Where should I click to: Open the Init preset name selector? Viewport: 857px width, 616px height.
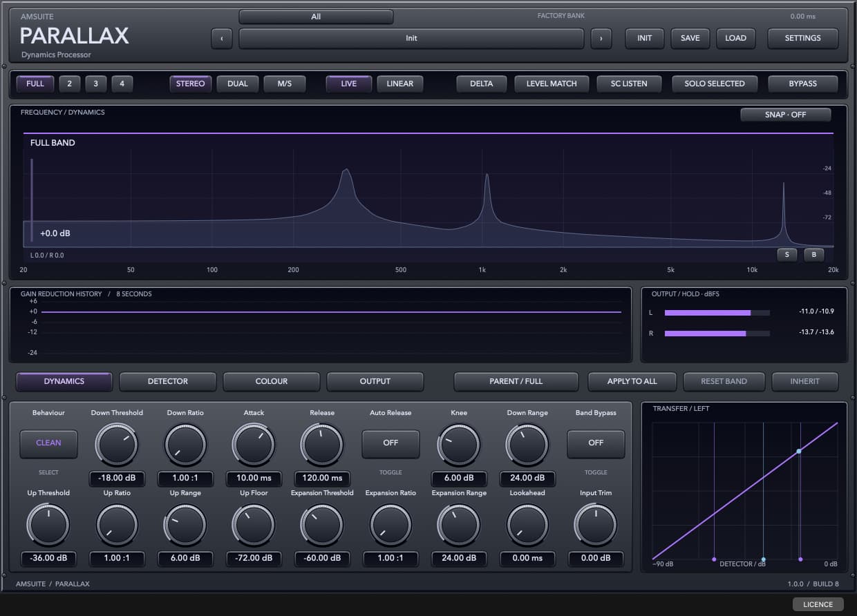tap(411, 39)
